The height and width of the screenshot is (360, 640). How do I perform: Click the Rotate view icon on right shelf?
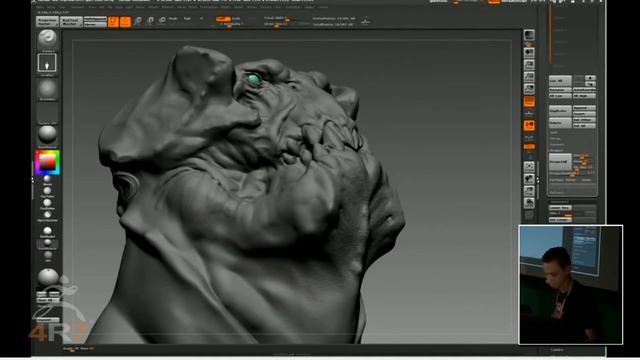529,203
